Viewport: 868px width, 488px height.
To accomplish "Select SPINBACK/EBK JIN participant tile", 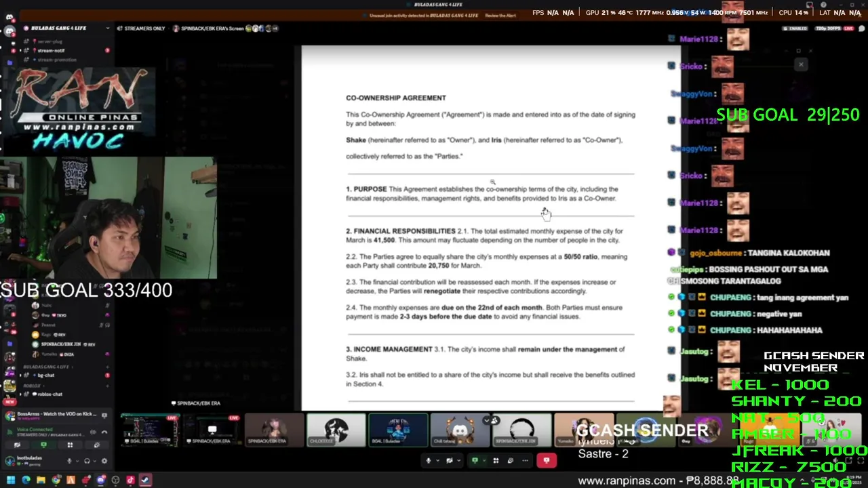I will [521, 430].
